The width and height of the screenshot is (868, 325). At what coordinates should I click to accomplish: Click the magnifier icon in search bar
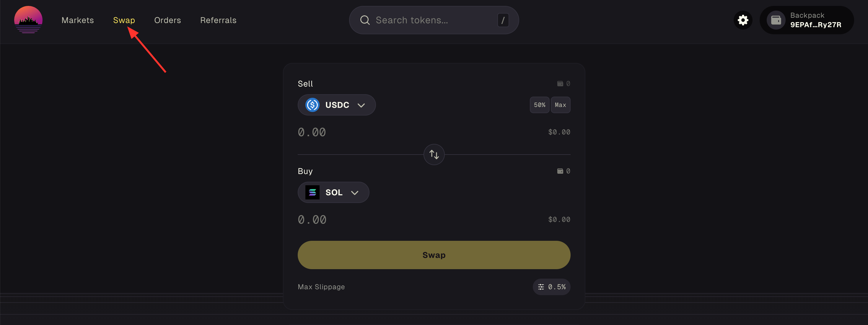365,20
